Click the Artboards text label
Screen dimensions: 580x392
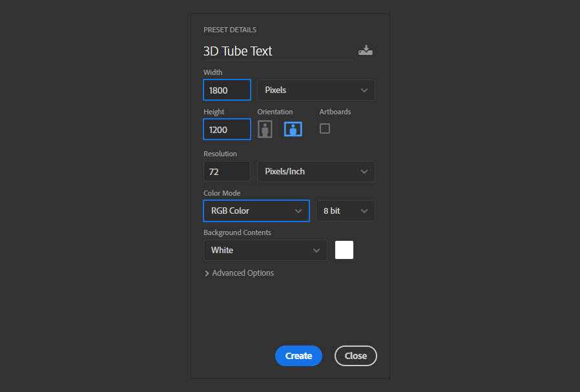click(335, 112)
